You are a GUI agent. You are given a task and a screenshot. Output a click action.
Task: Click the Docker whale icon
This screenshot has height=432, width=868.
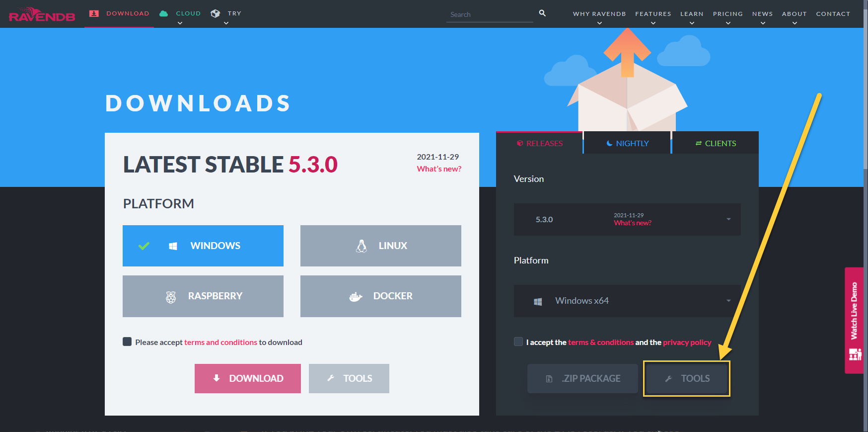pos(356,297)
